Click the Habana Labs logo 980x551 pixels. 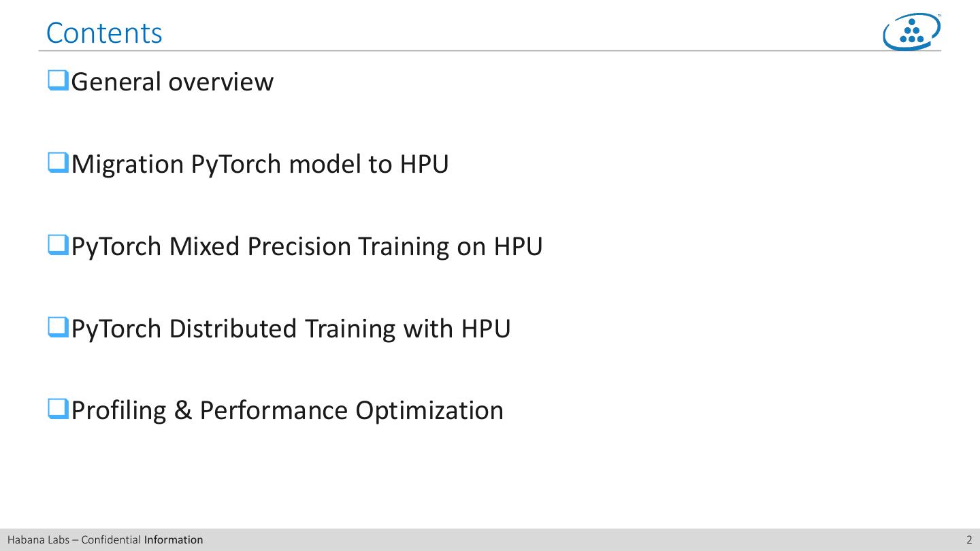coord(912,31)
